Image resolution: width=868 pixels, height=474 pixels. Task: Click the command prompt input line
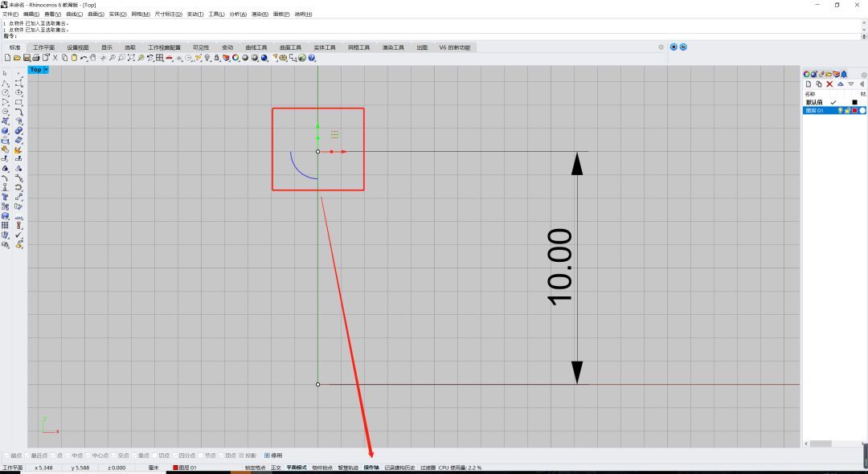pos(432,36)
